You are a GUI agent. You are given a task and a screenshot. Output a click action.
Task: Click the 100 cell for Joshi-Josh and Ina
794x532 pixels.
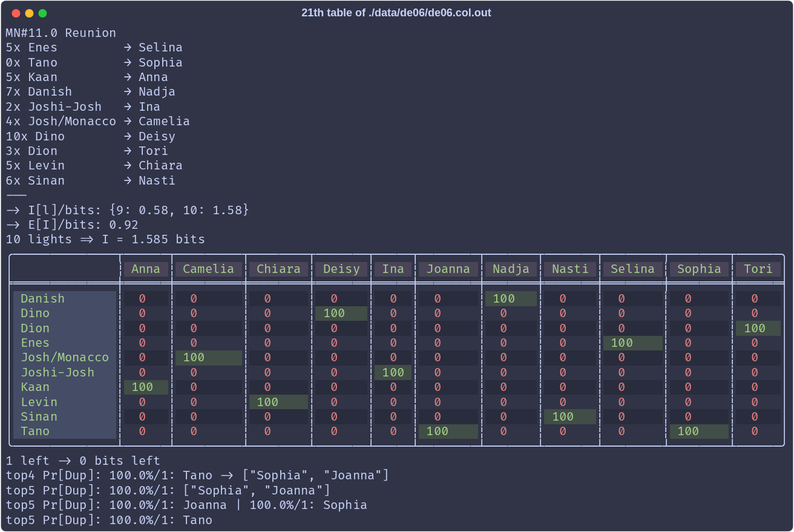tap(393, 372)
